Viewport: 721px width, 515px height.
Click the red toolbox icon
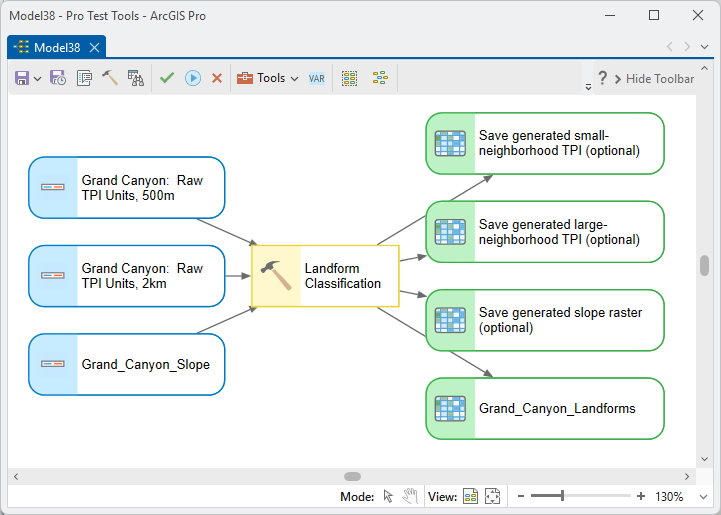(245, 78)
